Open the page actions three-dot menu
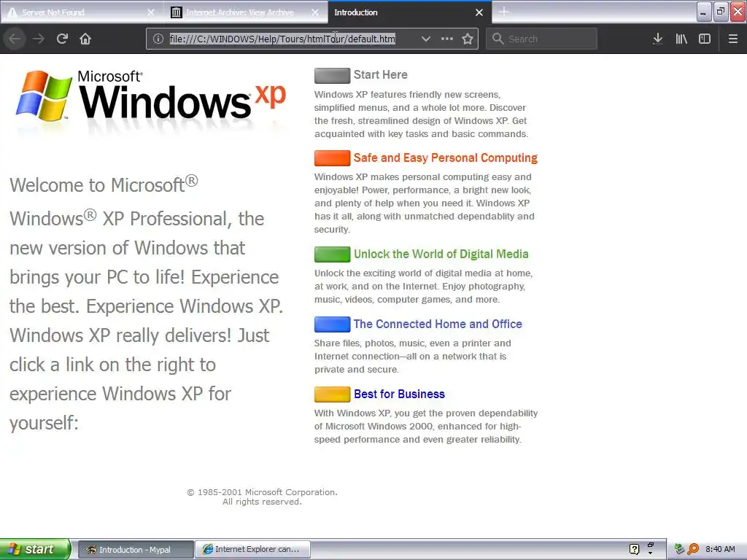The height and width of the screenshot is (560, 747). [447, 39]
